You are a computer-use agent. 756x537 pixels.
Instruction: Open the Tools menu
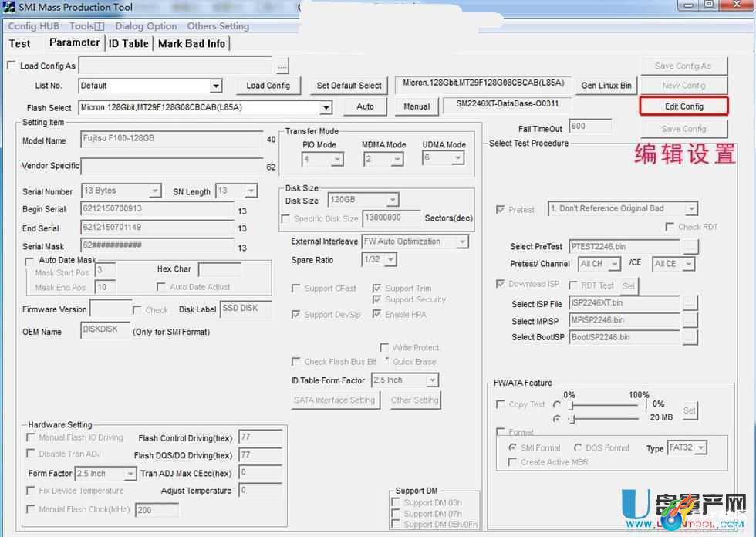coord(86,26)
